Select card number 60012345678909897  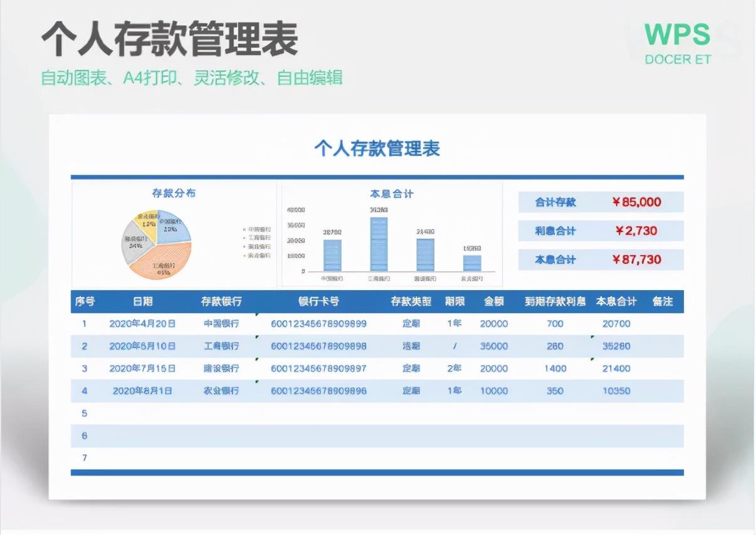coord(318,368)
